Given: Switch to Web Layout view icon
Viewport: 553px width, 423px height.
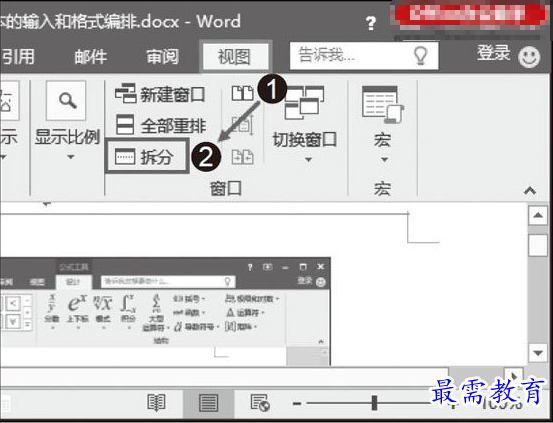Looking at the screenshot, I should coord(260,403).
